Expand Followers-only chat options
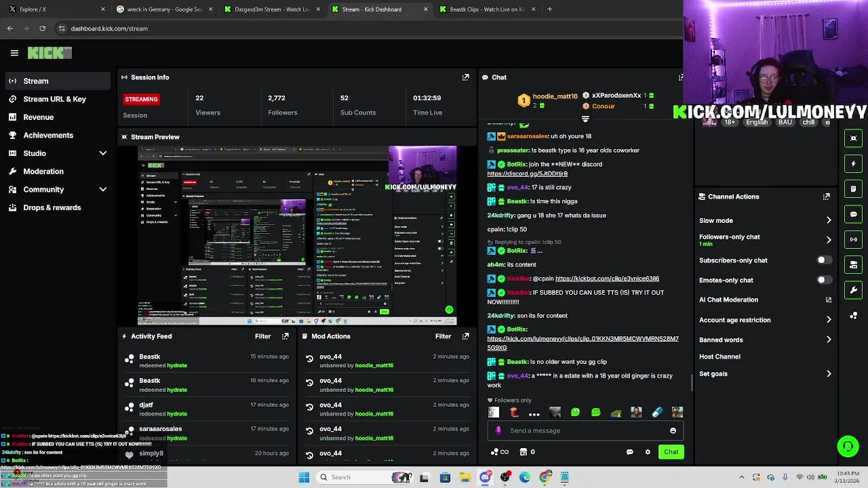The height and width of the screenshot is (488, 868). [x=829, y=240]
